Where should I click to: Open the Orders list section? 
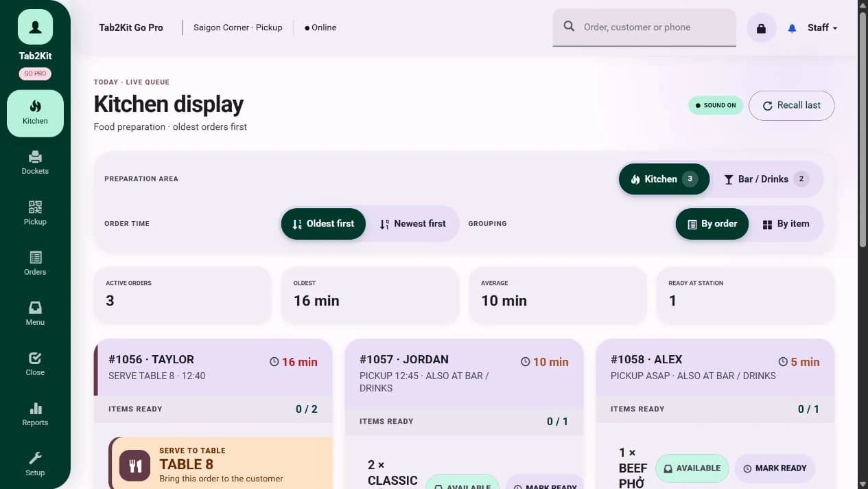(x=35, y=263)
